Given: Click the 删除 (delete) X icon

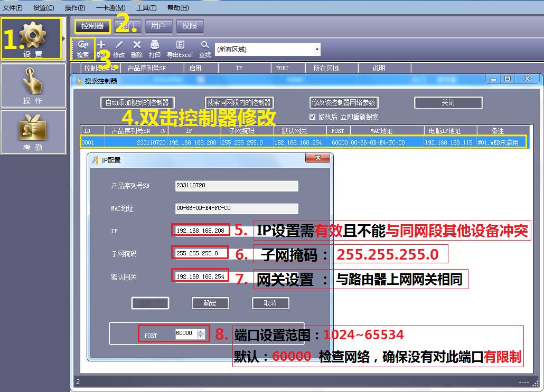Looking at the screenshot, I should tap(136, 47).
